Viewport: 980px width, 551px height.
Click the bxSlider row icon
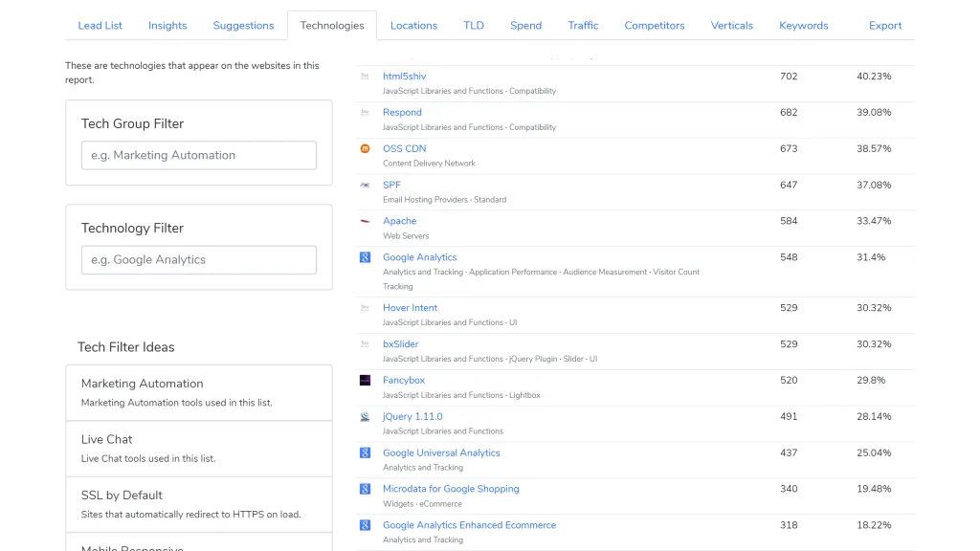pyautogui.click(x=365, y=344)
